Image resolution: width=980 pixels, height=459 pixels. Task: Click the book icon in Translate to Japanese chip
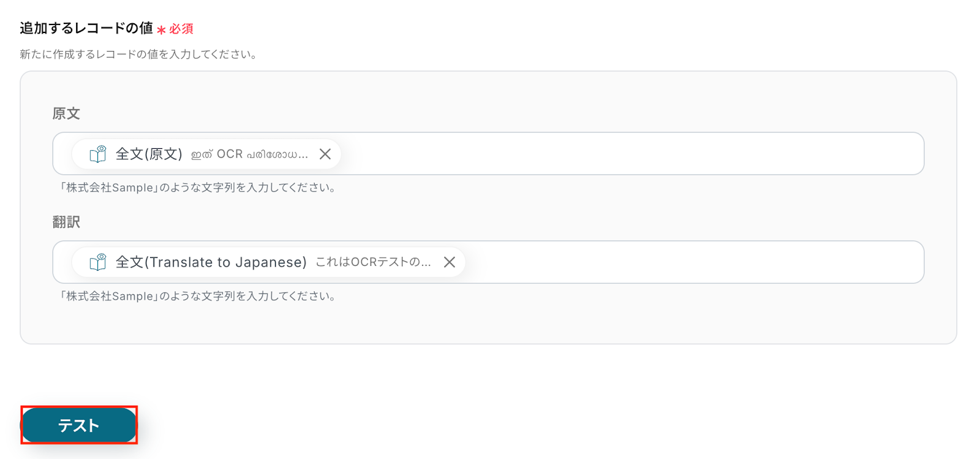(x=98, y=262)
